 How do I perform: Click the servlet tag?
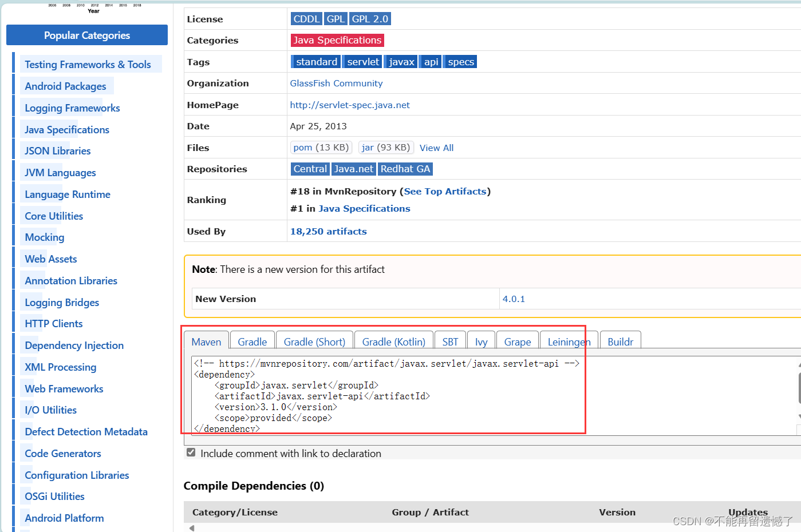pos(363,62)
